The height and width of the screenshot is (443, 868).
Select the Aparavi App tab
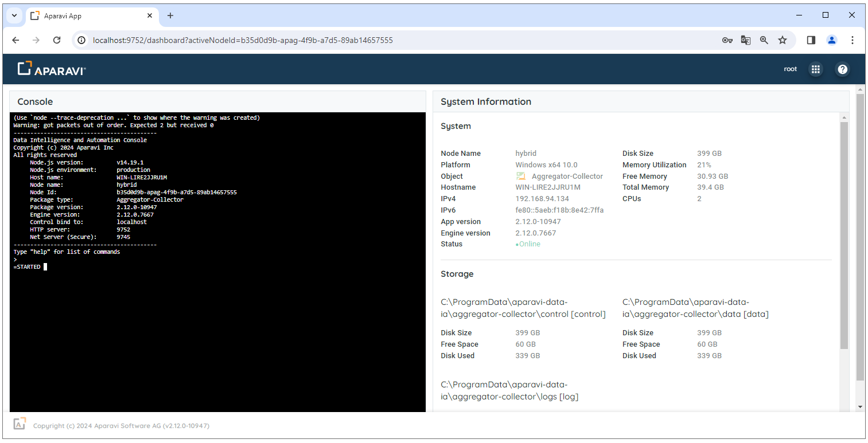(86, 16)
